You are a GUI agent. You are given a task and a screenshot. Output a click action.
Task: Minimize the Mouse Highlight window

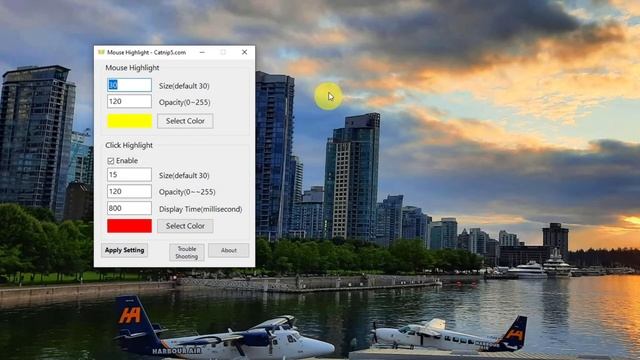pos(202,52)
